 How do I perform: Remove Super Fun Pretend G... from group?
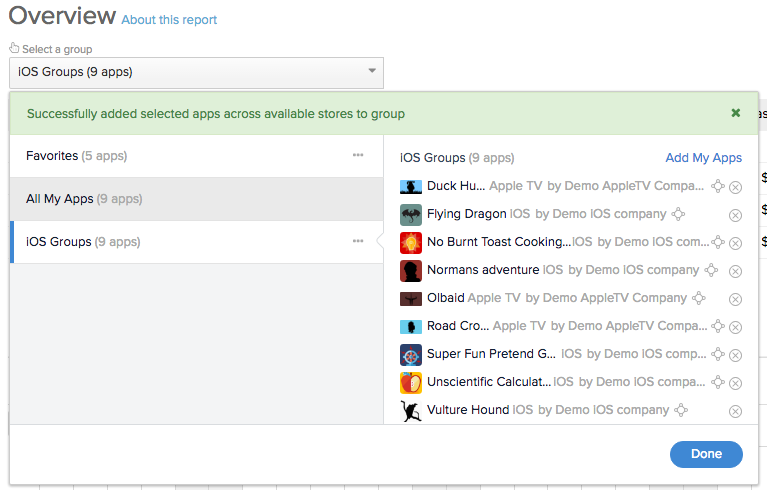tap(735, 356)
